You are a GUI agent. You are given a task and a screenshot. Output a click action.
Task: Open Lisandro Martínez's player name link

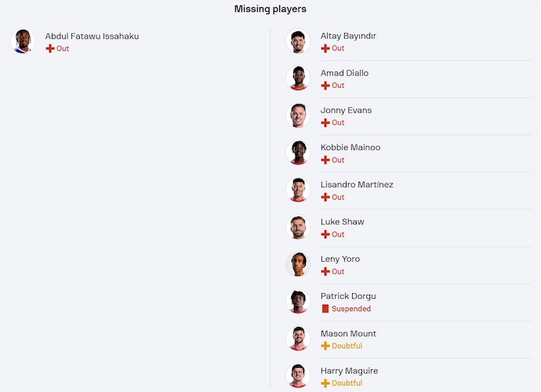click(357, 185)
